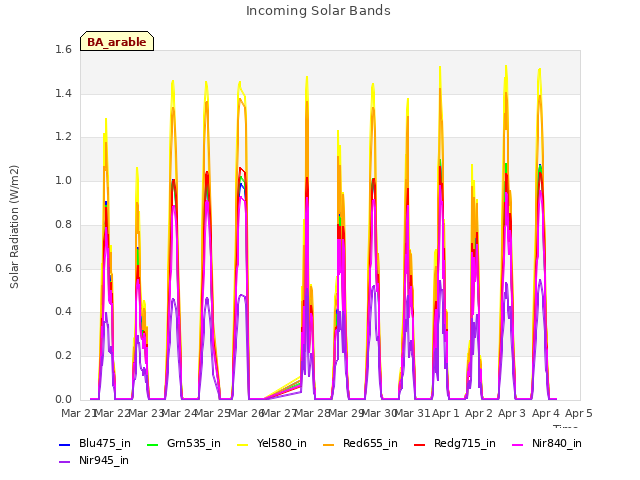The width and height of the screenshot is (640, 480).
Task: Click the 0.0 y-axis tick label
Action: pyautogui.click(x=63, y=400)
